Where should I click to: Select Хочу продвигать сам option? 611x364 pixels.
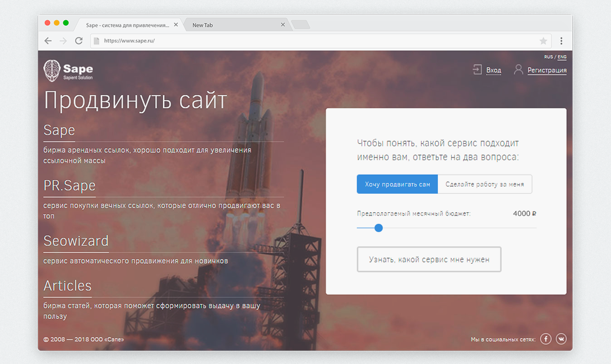(x=397, y=184)
